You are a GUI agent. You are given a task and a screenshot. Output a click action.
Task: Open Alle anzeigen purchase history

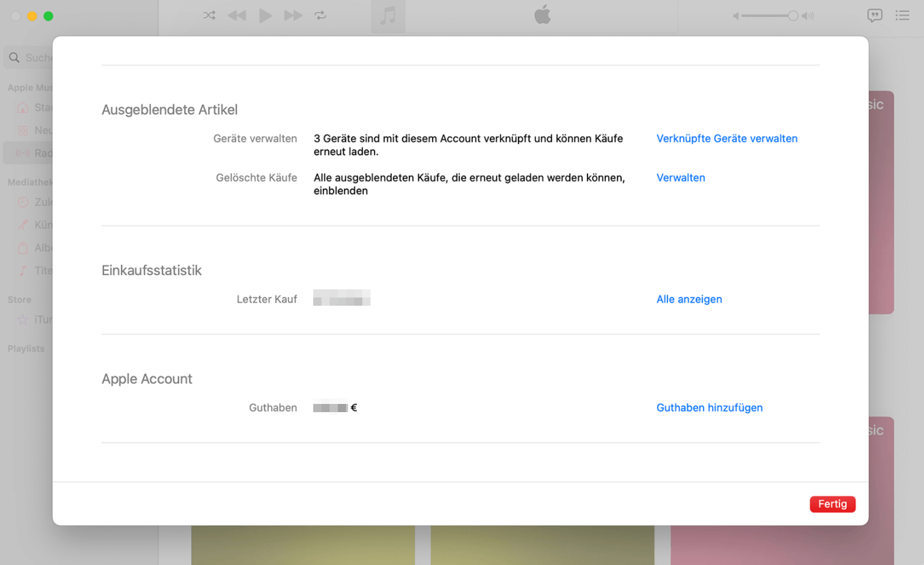[x=689, y=299]
